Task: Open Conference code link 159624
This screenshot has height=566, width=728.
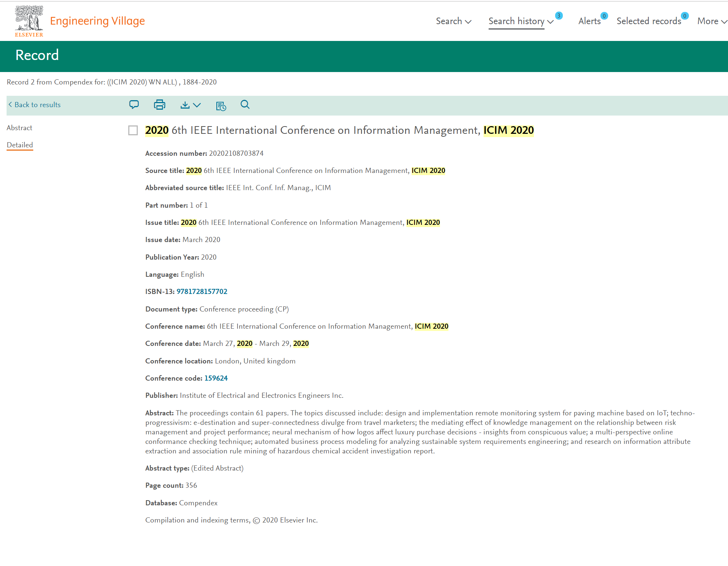Action: pyautogui.click(x=216, y=378)
